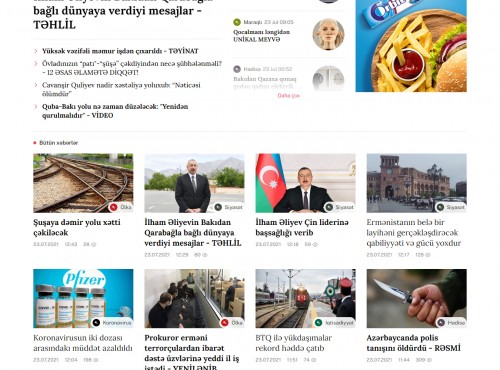500x370 pixels.
Task: Open chevron item about Yüksək vəzifəli məmur
Action: tap(120, 51)
